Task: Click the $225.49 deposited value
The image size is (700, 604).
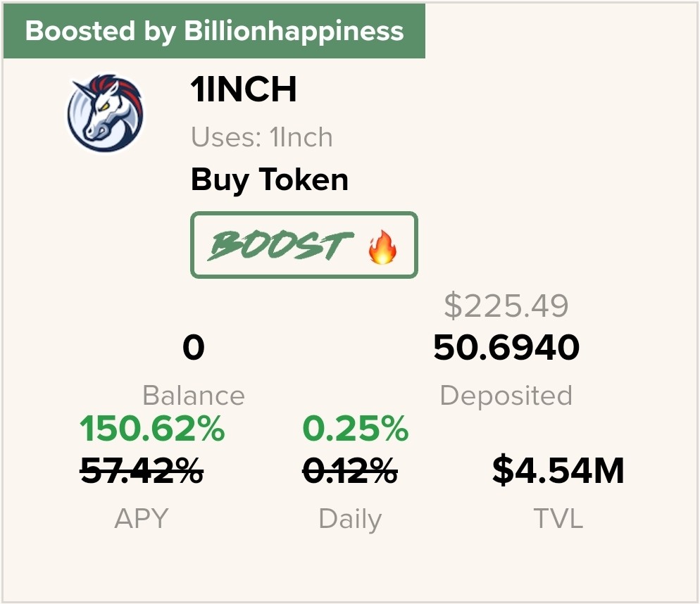Action: [506, 306]
